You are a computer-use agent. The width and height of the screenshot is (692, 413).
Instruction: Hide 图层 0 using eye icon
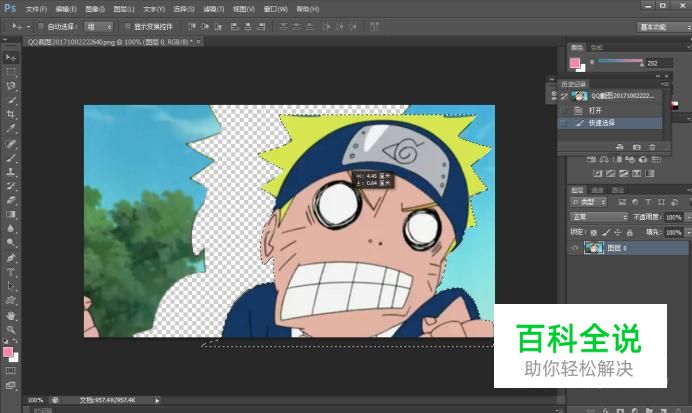pos(574,248)
